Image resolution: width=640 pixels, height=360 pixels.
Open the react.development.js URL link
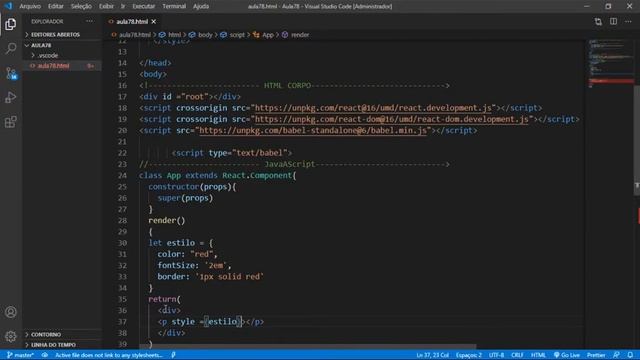point(373,108)
